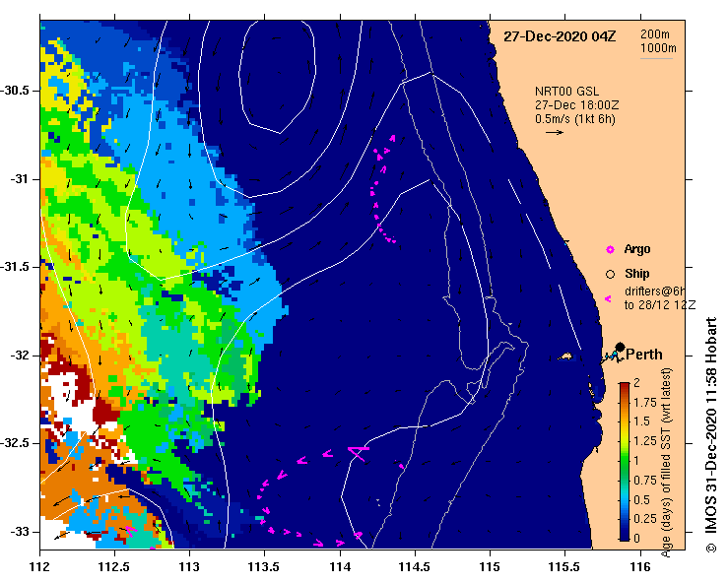Viewport: 728px width, 583px height.
Task: Click the blue river icon beside Perth
Action: coord(611,356)
